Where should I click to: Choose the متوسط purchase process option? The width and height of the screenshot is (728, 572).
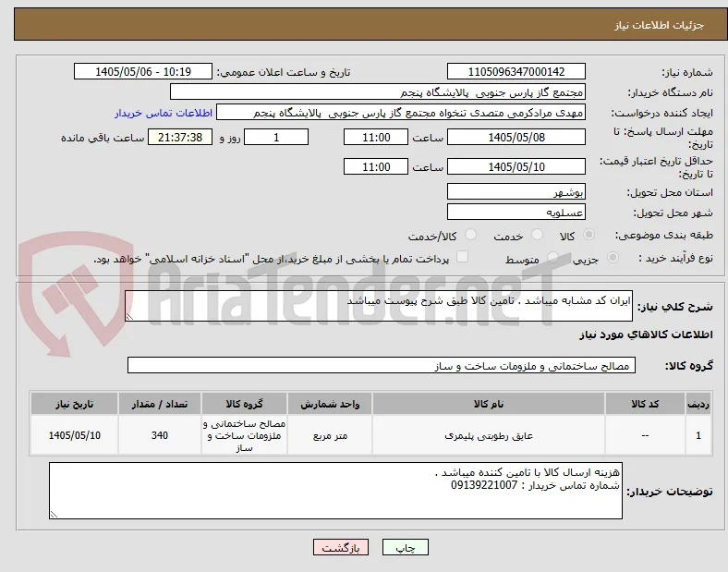tap(552, 258)
